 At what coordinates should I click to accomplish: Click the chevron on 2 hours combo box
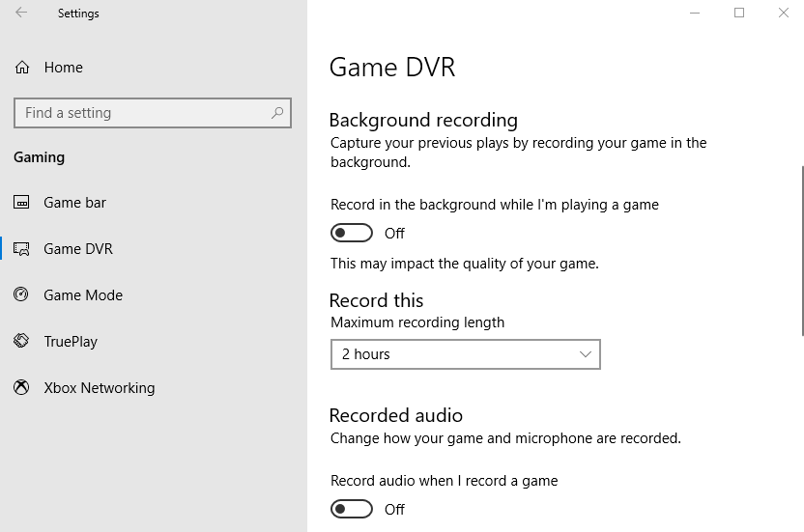(585, 354)
